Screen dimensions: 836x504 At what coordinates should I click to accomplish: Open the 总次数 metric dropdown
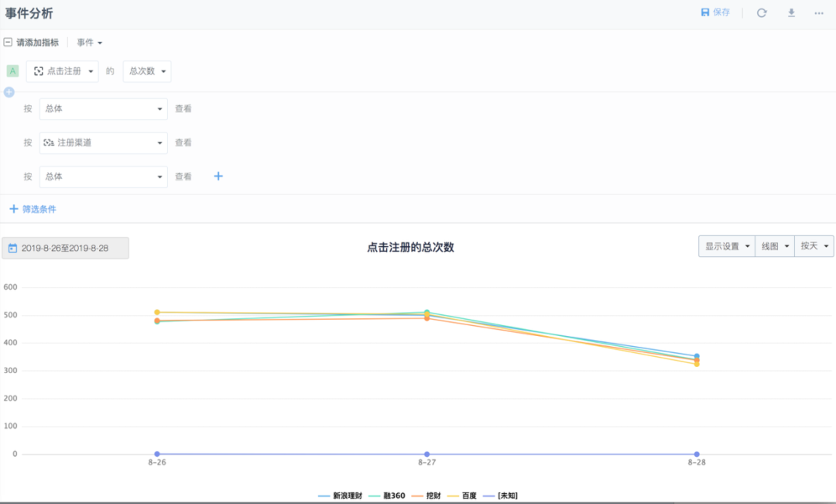146,70
